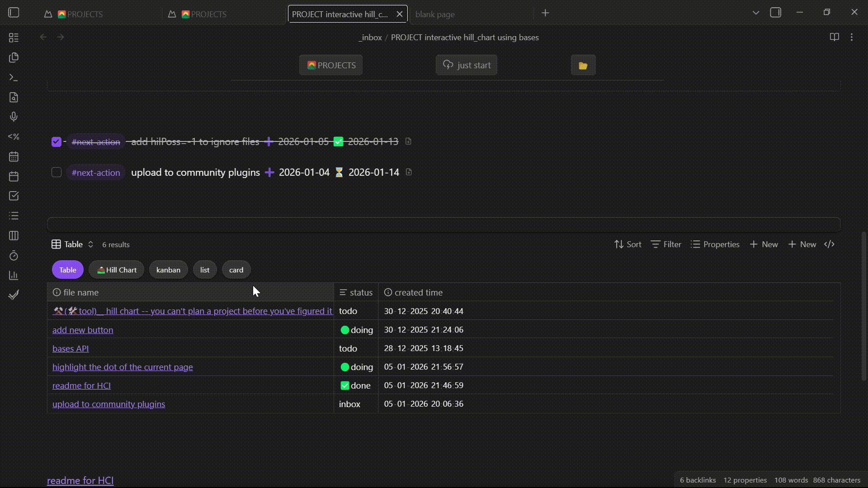Select the kanban view tab

(x=168, y=270)
